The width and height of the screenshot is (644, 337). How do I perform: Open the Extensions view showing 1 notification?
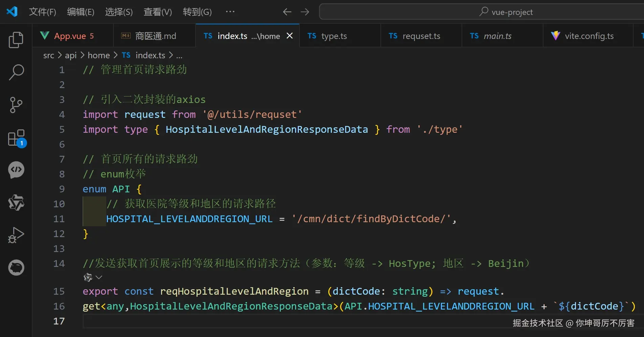pyautogui.click(x=16, y=138)
